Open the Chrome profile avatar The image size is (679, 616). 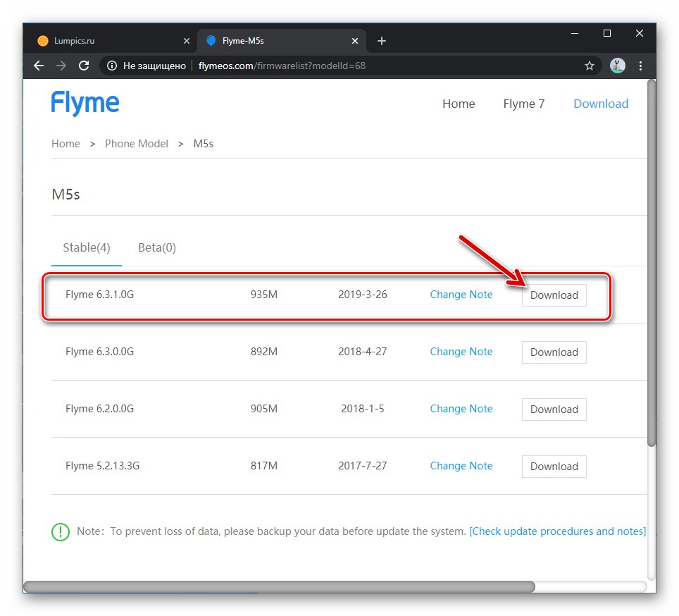tap(617, 66)
